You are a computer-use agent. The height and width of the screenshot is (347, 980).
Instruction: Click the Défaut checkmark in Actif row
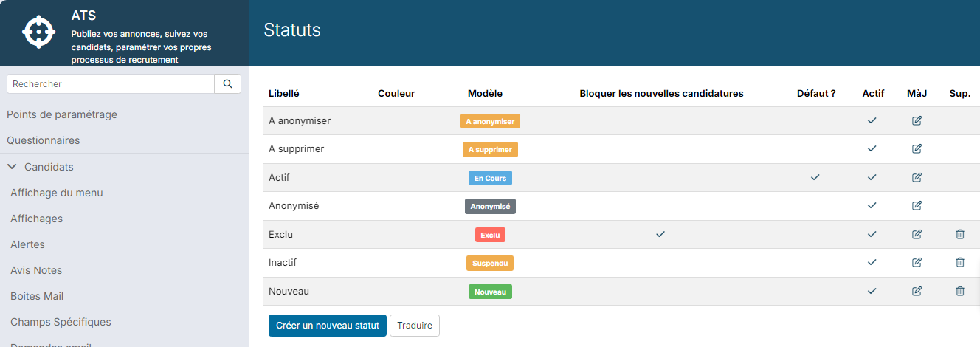(815, 177)
